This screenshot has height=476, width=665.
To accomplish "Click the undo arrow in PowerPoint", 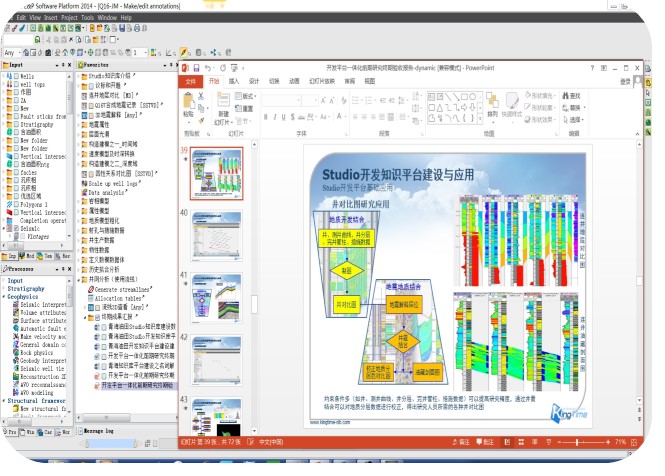I will coord(207,68).
